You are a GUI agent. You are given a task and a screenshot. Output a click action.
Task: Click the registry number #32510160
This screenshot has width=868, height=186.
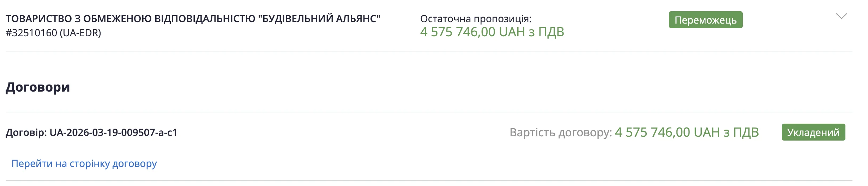(x=31, y=33)
